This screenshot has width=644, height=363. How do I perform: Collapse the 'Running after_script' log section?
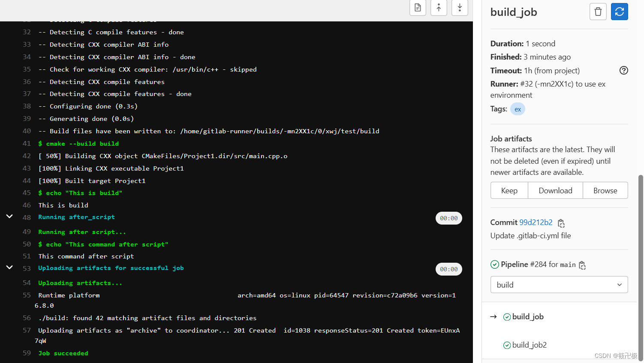point(9,216)
